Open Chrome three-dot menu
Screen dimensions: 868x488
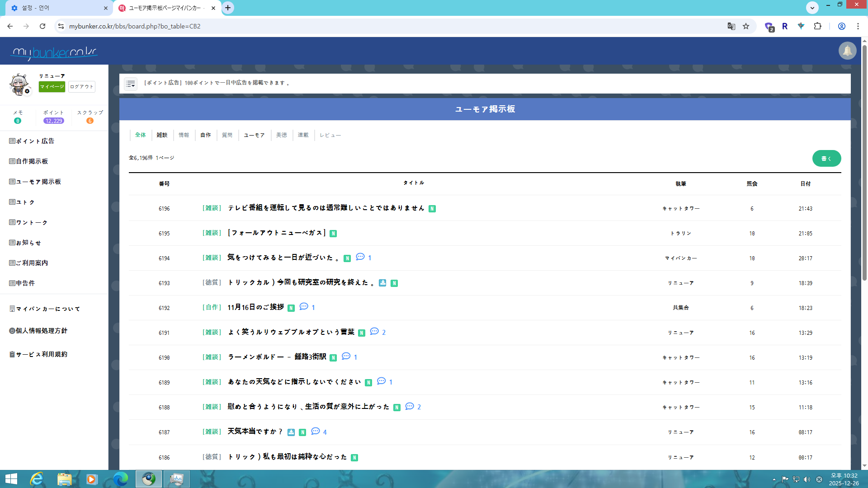coord(858,26)
